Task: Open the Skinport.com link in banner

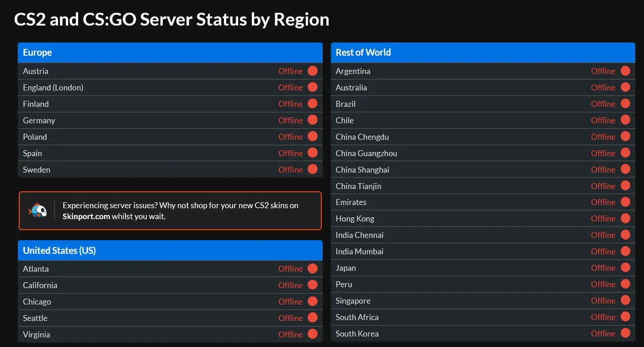Action: [86, 216]
